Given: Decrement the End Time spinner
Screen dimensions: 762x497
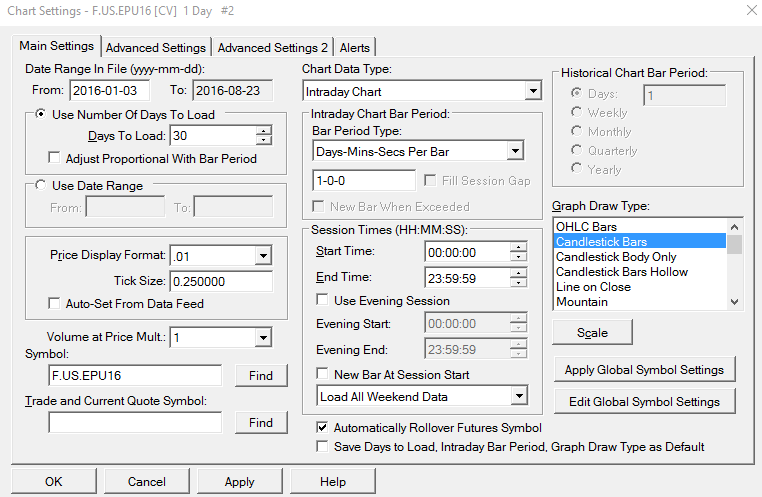Looking at the screenshot, I should click(x=519, y=283).
